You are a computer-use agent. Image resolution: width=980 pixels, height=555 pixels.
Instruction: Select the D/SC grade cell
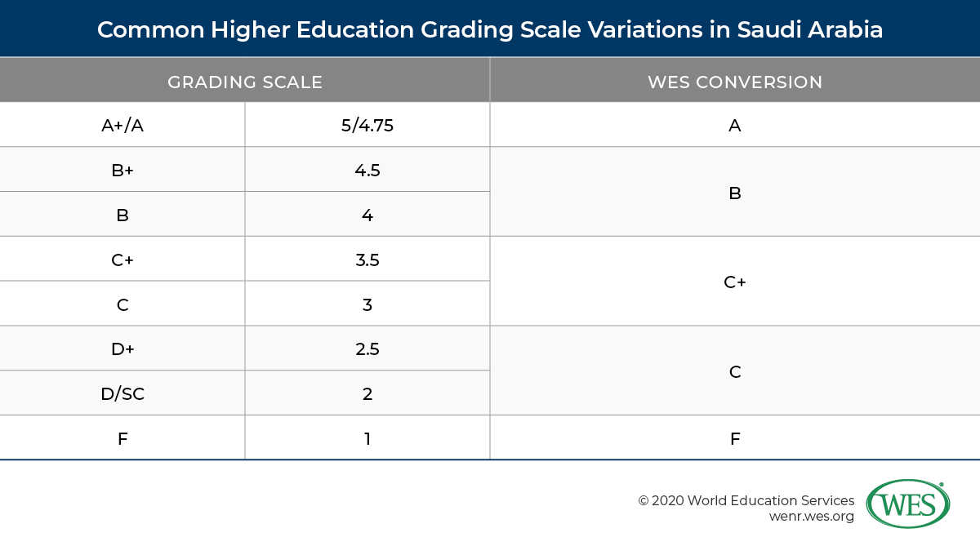click(122, 393)
